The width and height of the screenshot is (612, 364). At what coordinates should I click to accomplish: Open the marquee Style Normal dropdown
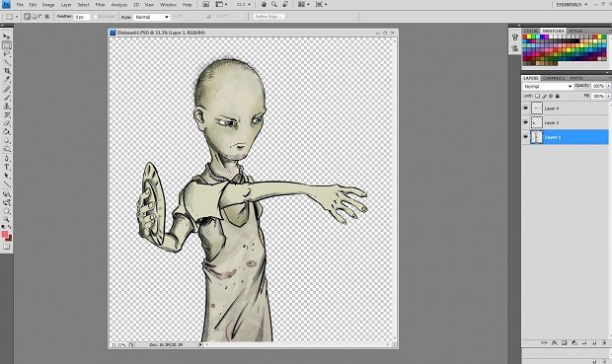pos(152,17)
